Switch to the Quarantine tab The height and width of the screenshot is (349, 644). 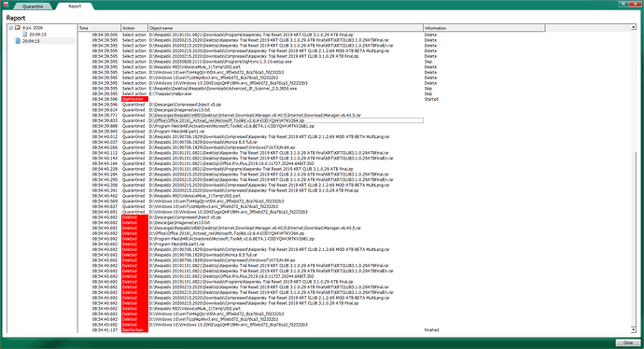coord(33,7)
